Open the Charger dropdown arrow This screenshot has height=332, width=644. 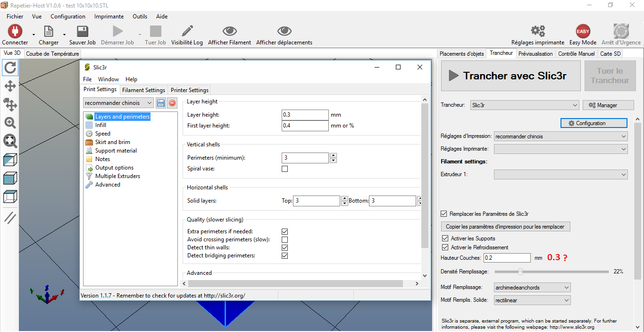[x=64, y=34]
